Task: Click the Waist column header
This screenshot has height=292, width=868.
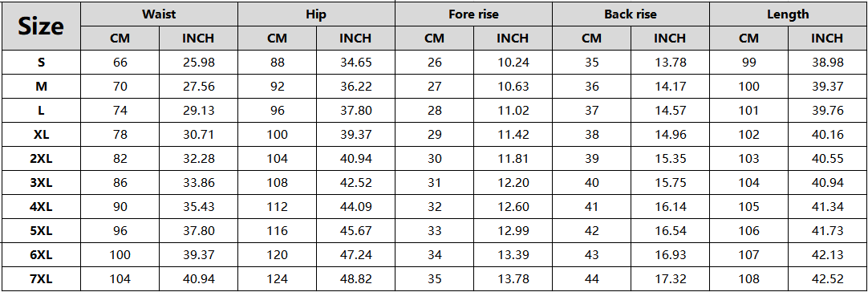Action: [x=160, y=14]
